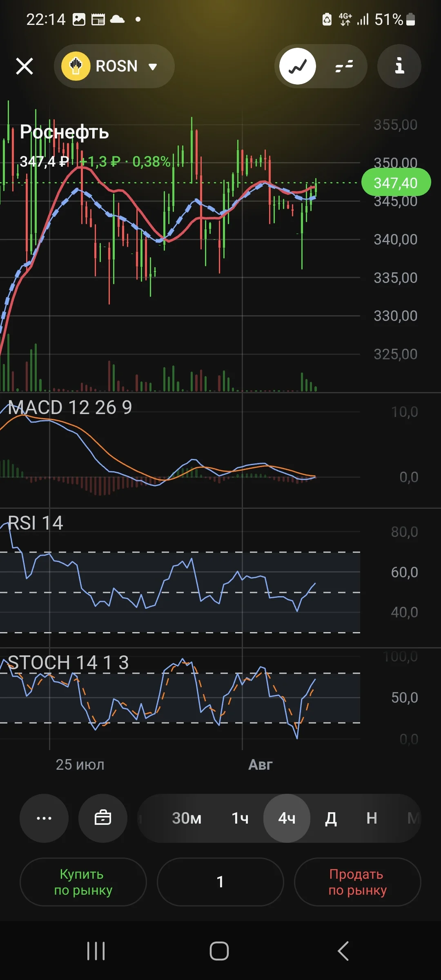Tap the STOCH 14 1 3 indicator label
The height and width of the screenshot is (980, 441).
point(68,663)
